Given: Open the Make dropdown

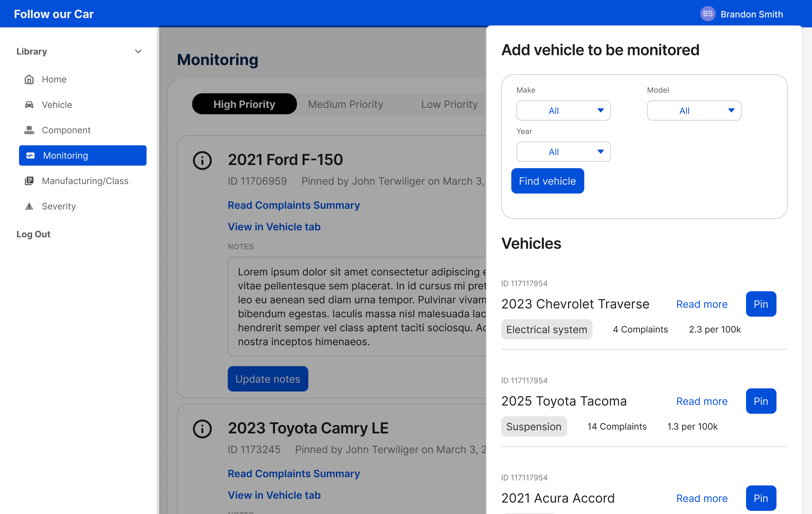Looking at the screenshot, I should (x=563, y=110).
